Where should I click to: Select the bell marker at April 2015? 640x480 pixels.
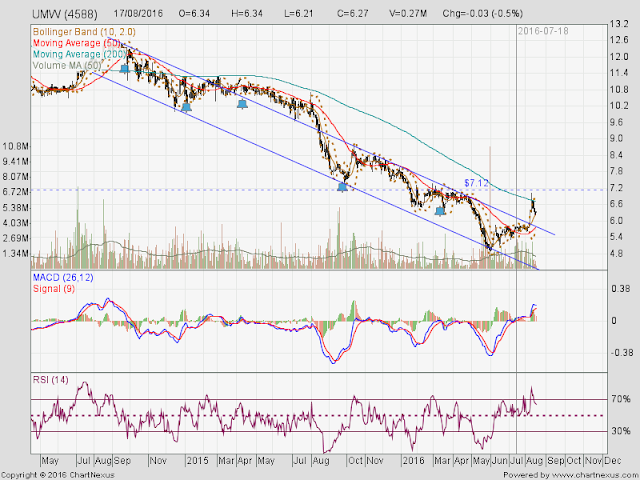pyautogui.click(x=242, y=104)
